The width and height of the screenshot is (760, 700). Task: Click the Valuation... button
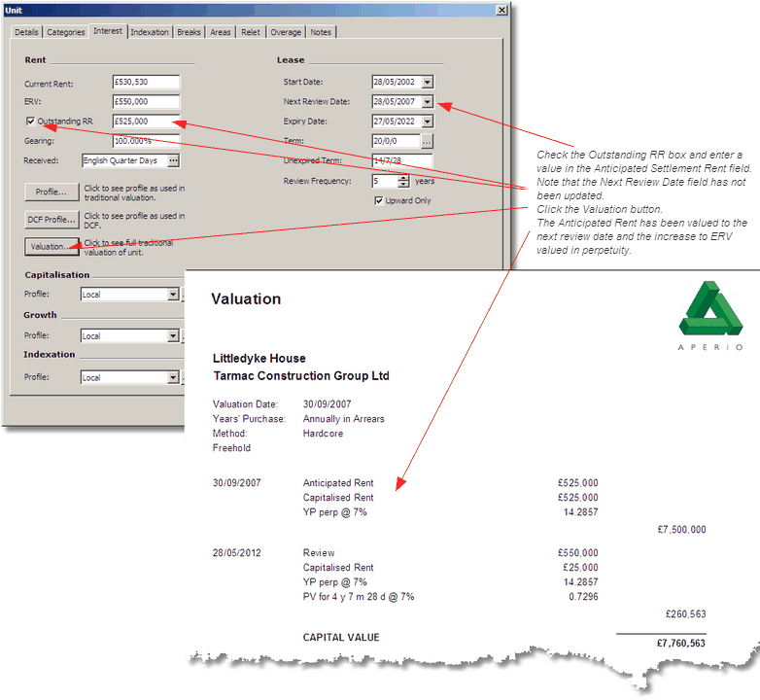pyautogui.click(x=52, y=247)
